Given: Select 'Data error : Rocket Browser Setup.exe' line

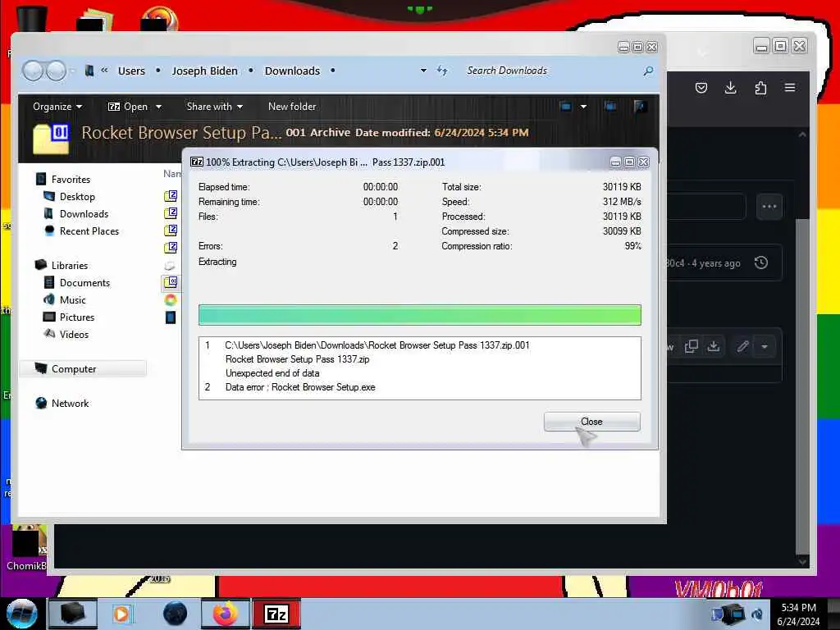Looking at the screenshot, I should [300, 387].
